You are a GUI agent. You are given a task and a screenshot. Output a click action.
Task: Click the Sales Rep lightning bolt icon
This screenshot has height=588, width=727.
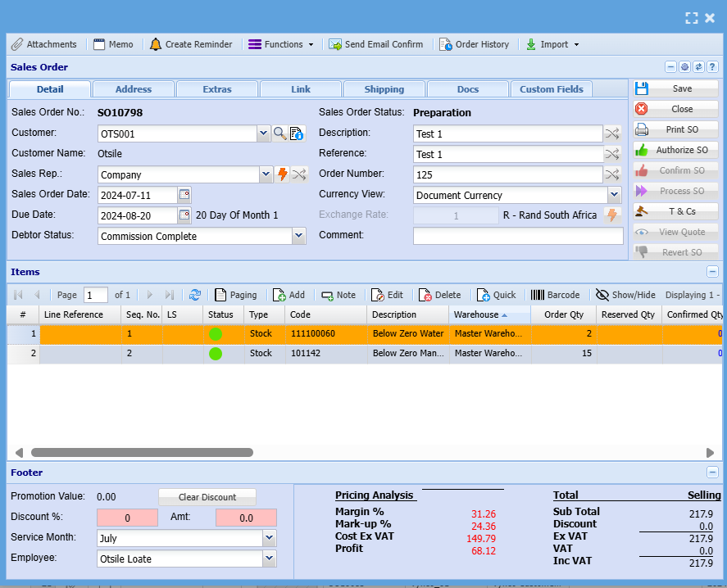(x=283, y=174)
